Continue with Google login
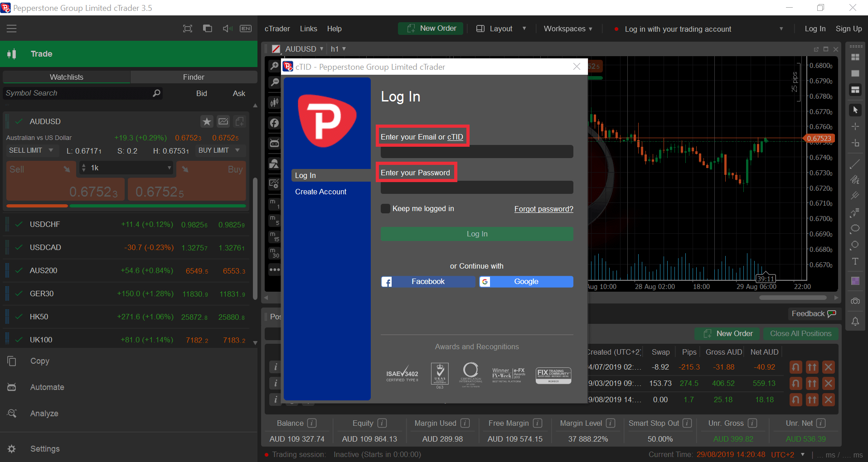The image size is (868, 462). [526, 282]
